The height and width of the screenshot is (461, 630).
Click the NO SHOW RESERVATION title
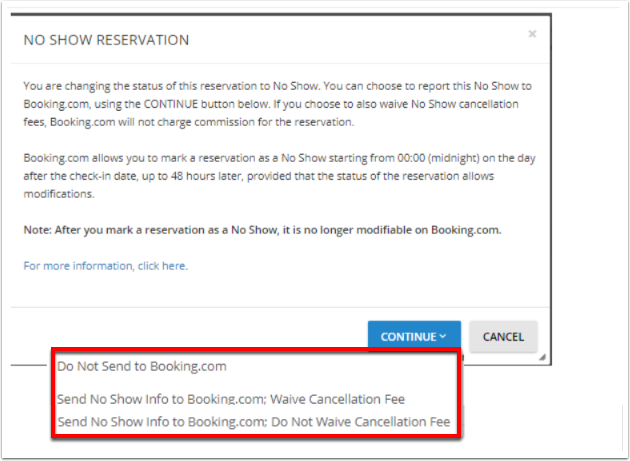click(106, 40)
